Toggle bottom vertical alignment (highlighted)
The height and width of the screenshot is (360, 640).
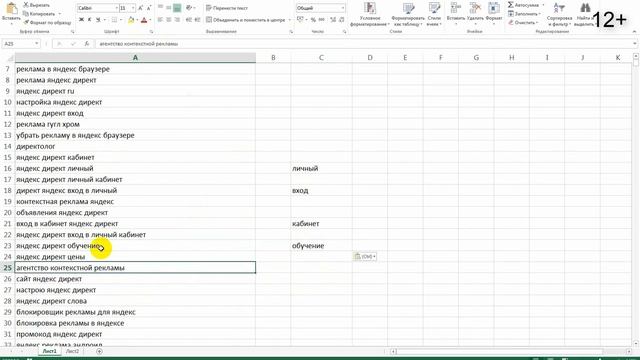coord(177,8)
